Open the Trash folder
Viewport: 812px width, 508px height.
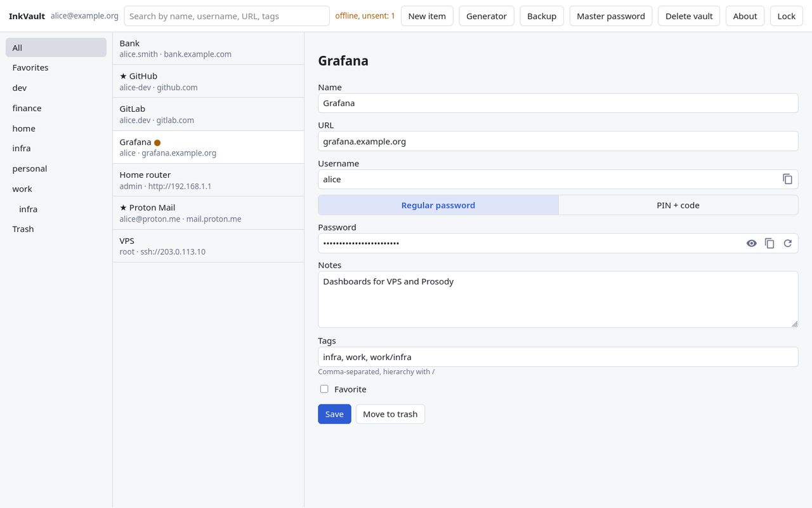pos(56,229)
